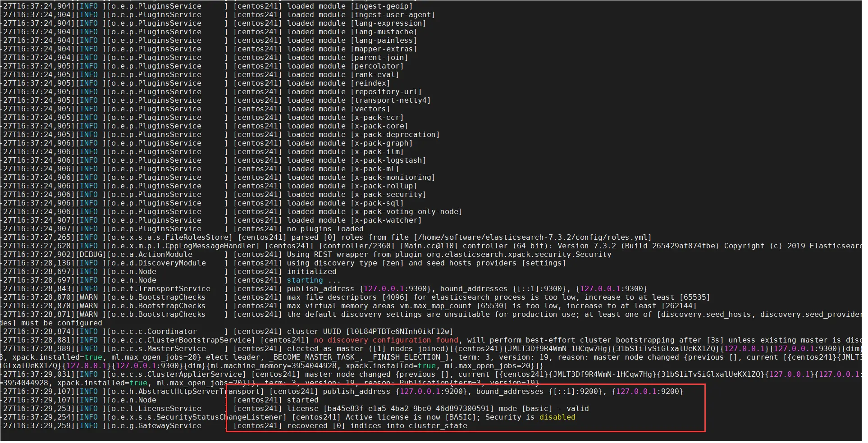Screen dimensions: 868x443
Task: Click the yellow "disabled" security status
Action: point(557,417)
